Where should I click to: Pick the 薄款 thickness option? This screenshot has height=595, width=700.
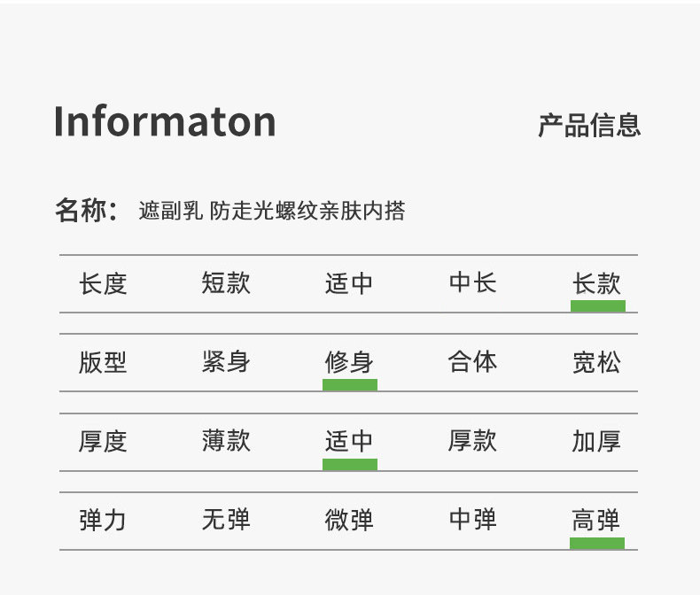226,441
